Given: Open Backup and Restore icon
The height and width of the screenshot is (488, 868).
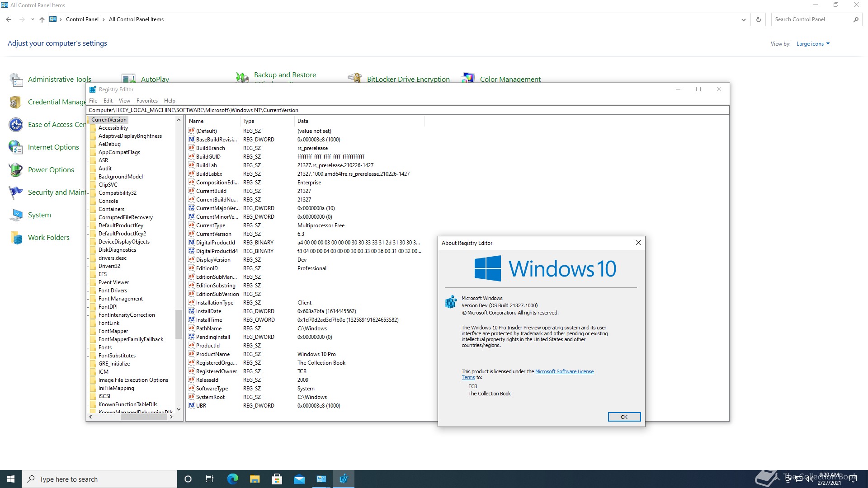Looking at the screenshot, I should coord(242,78).
